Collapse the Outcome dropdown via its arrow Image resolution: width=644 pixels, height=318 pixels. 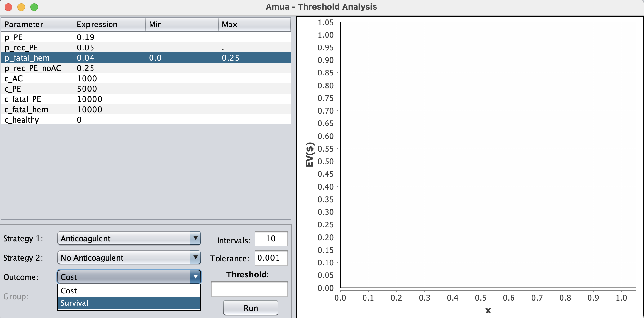[x=195, y=277]
